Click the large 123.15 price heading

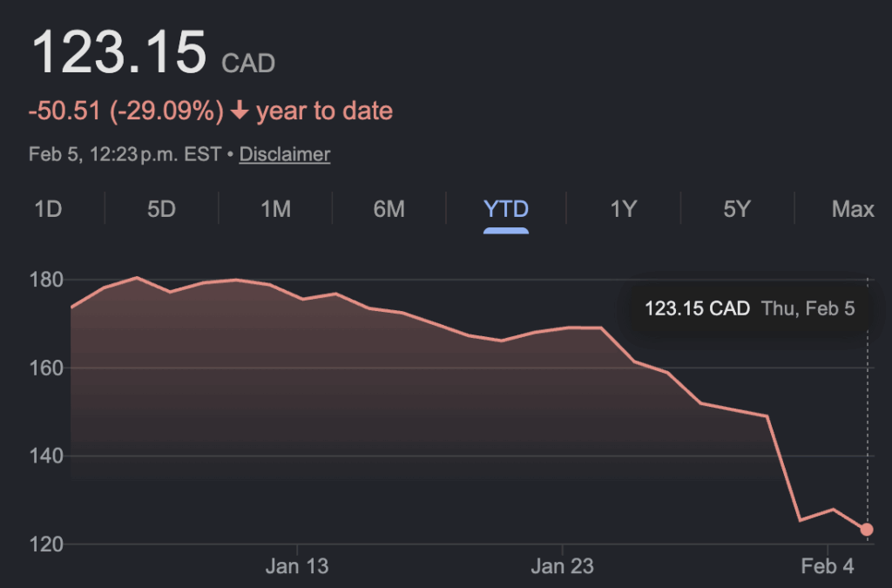pyautogui.click(x=118, y=52)
